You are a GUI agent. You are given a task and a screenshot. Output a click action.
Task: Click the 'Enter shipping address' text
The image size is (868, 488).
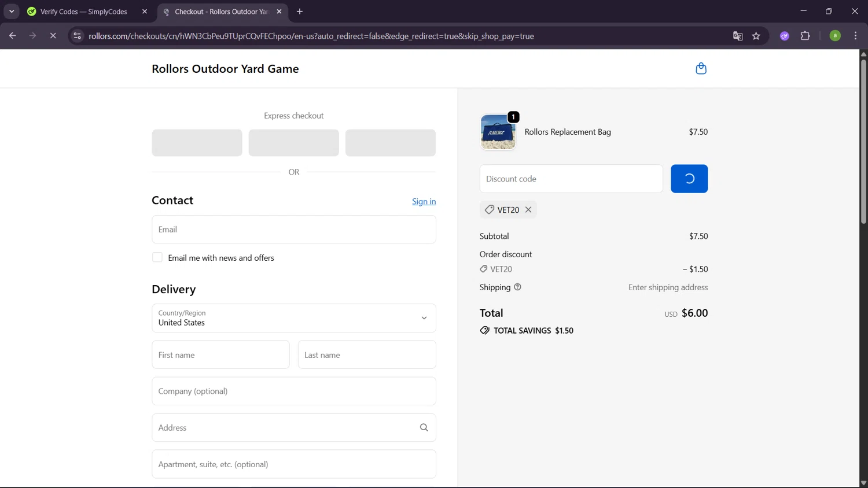click(x=668, y=287)
